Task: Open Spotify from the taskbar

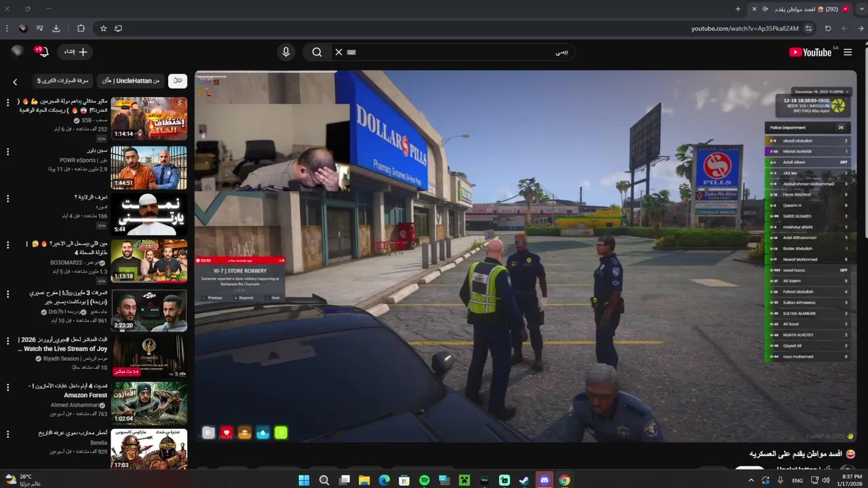Action: tap(425, 480)
